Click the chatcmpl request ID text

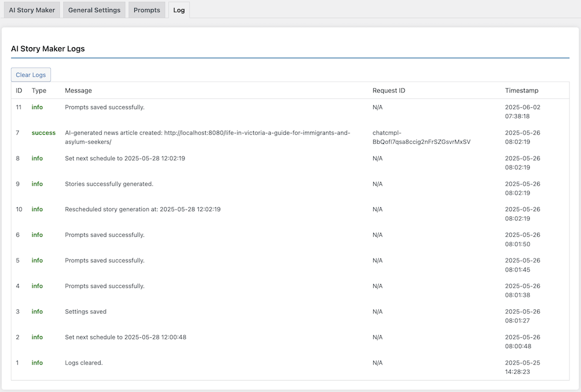click(x=421, y=138)
